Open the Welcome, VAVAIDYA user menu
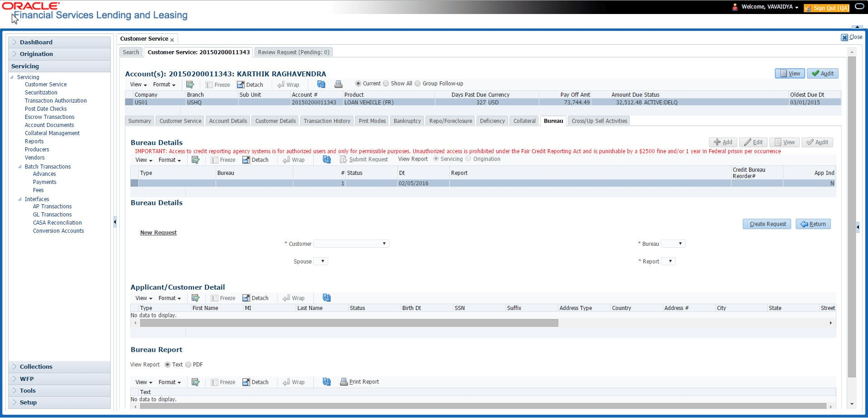The width and height of the screenshot is (868, 418). click(x=770, y=7)
